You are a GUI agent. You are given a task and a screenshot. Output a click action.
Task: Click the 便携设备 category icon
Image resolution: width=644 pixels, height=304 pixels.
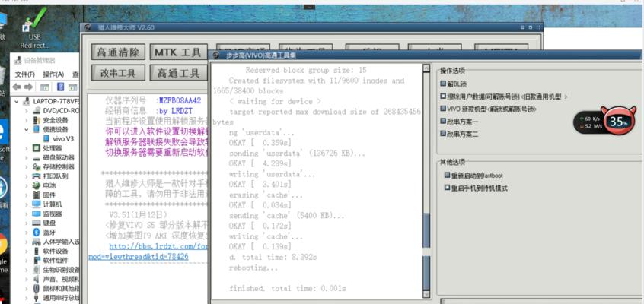tap(37, 130)
